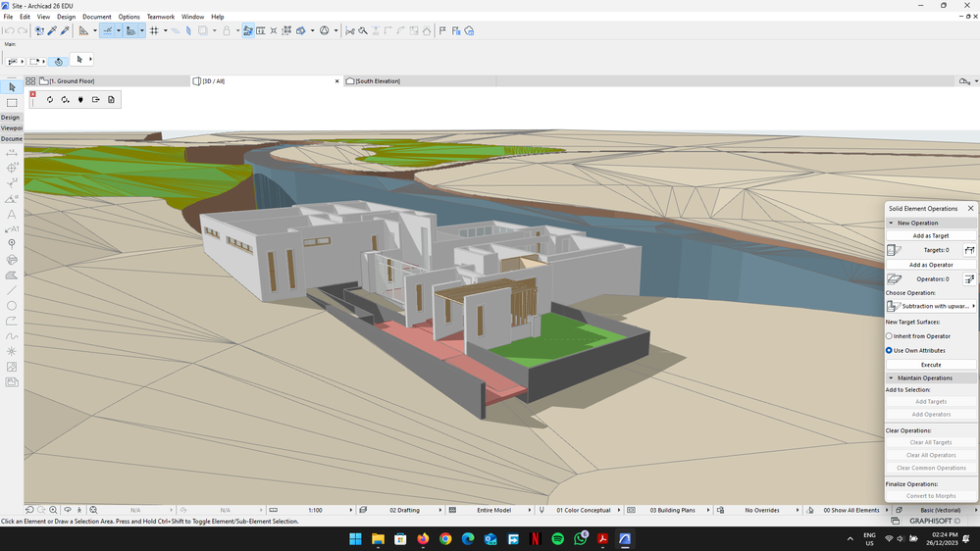Click the Trim scissors icon in the toolbar

point(349,30)
